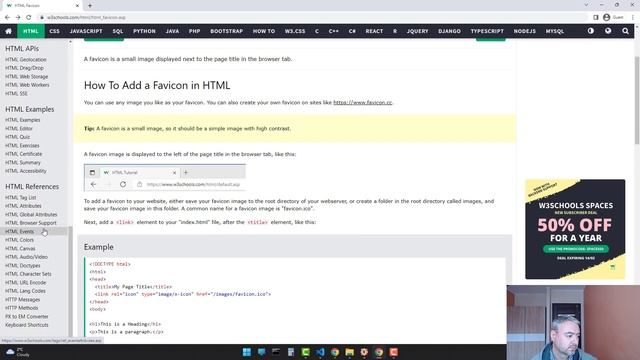Open the SQL tutorial tab

(118, 31)
